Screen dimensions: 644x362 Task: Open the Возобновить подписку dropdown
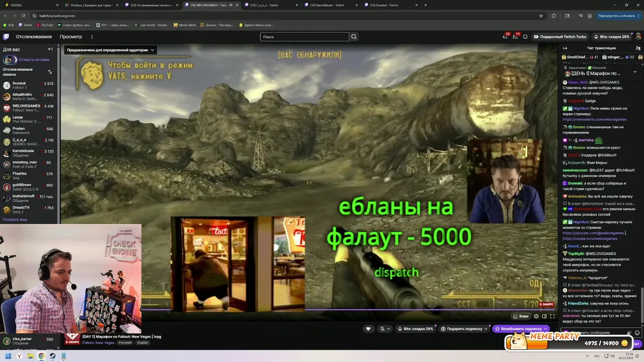(x=521, y=329)
